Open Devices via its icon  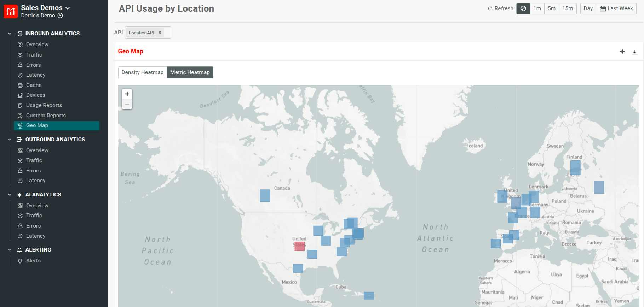pyautogui.click(x=20, y=95)
